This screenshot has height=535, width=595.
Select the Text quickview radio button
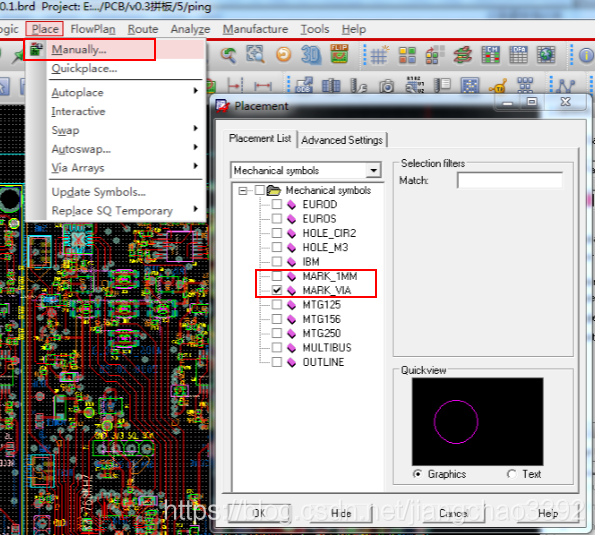coord(512,474)
